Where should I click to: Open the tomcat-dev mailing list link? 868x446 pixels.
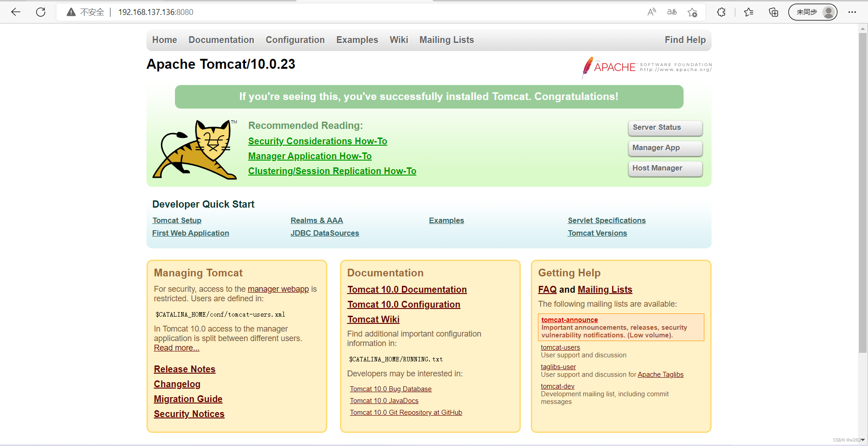pos(557,386)
